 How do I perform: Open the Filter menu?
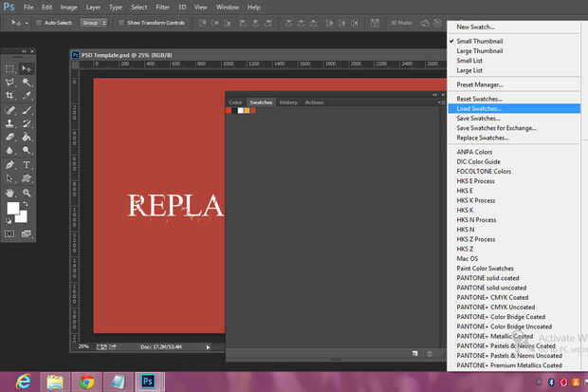pyautogui.click(x=163, y=7)
